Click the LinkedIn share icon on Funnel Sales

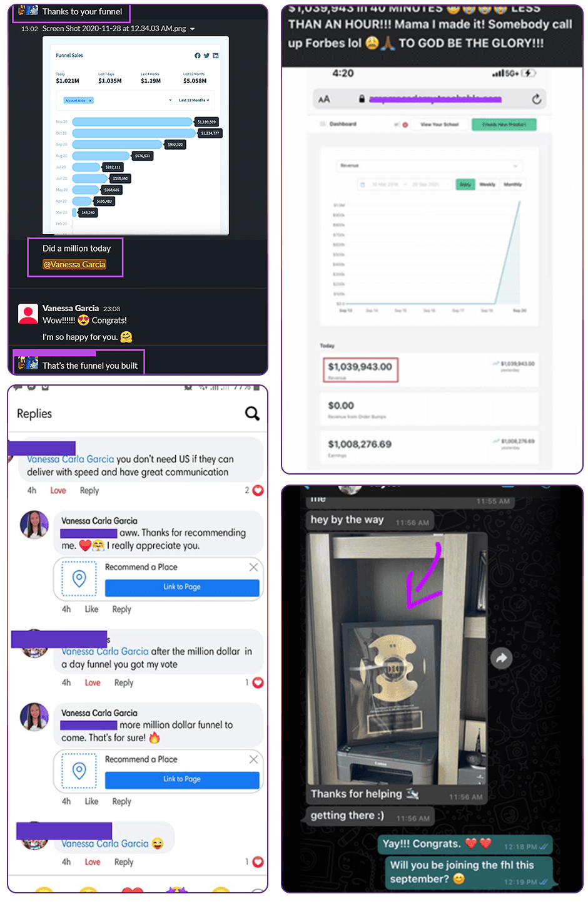[216, 56]
